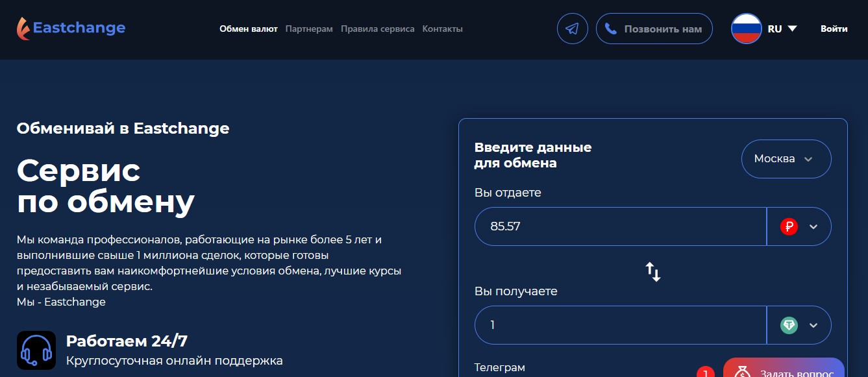Click the headset 24/7 support icon

(36, 350)
